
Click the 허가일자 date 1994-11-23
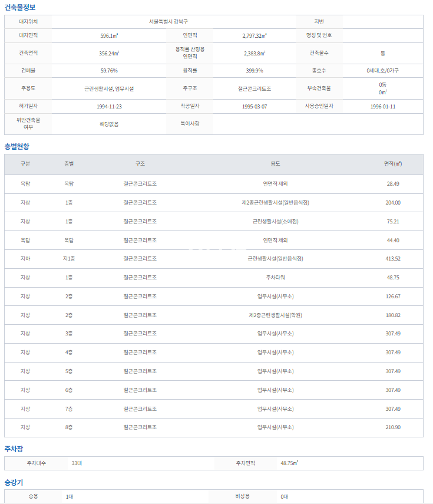pyautogui.click(x=109, y=107)
